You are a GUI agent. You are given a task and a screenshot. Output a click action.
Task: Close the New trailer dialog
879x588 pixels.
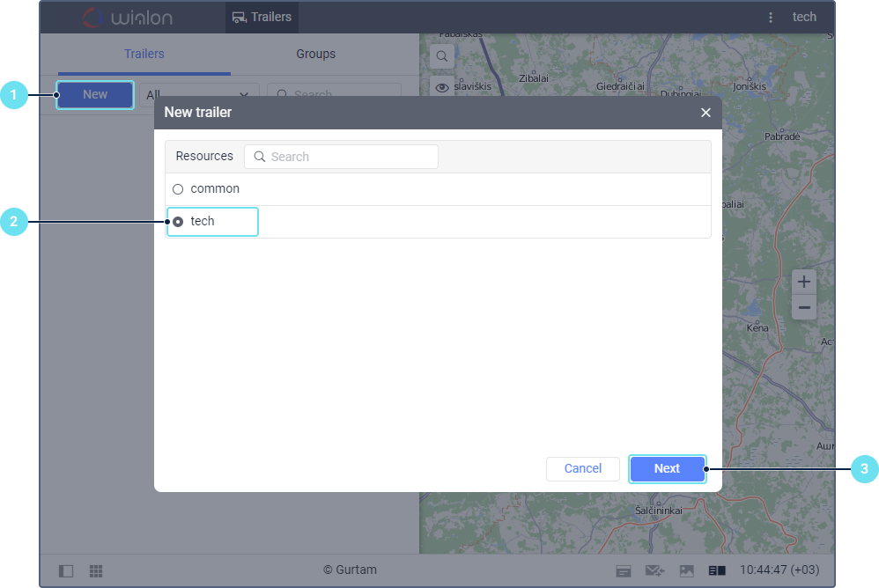[705, 113]
